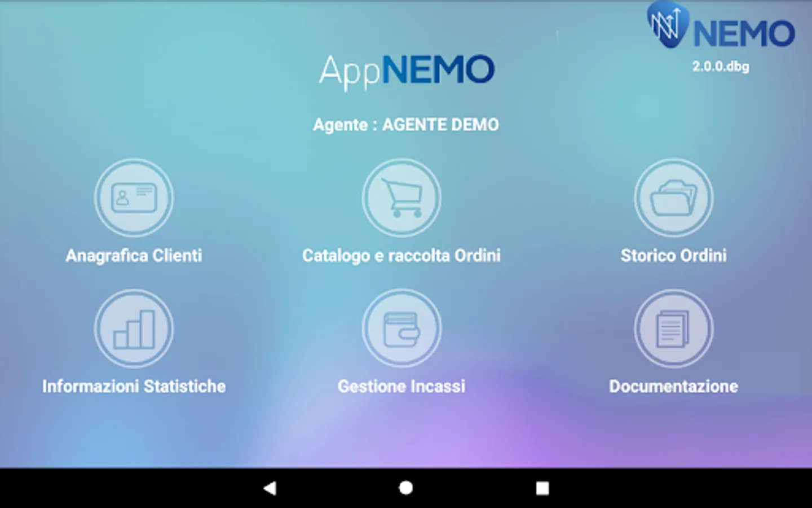812x508 pixels.
Task: Click the Gestione Incassi label
Action: tap(401, 387)
